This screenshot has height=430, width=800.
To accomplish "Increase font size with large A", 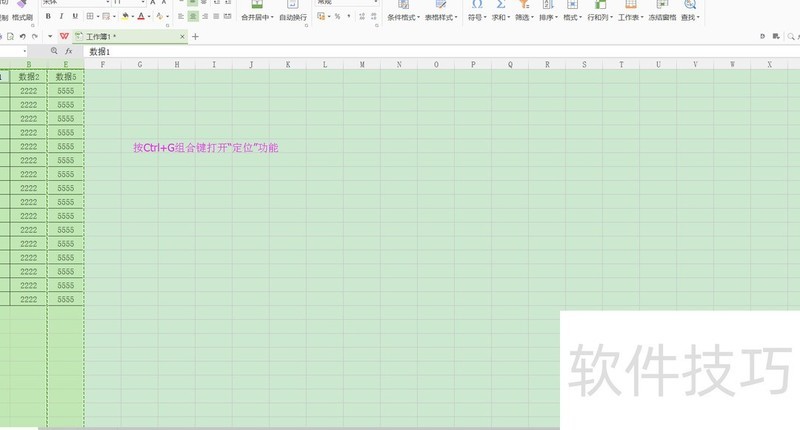I will (153, 3).
